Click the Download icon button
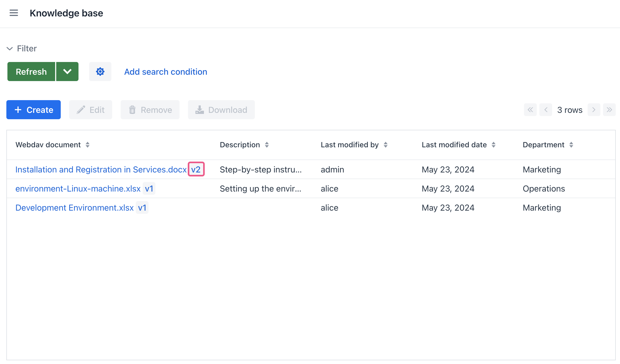Image resolution: width=620 pixels, height=364 pixels. pyautogui.click(x=199, y=110)
